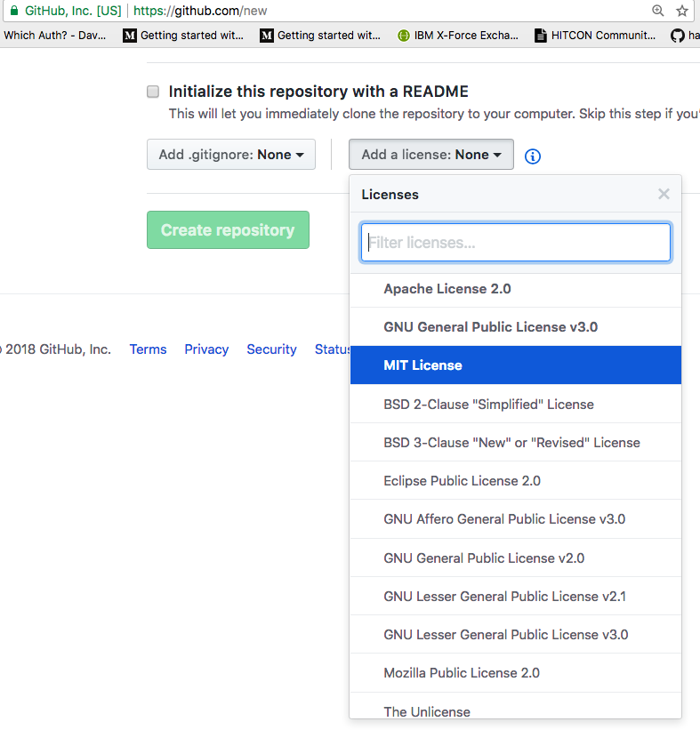The height and width of the screenshot is (738, 700).
Task: Select GNU General Public License v3.0
Action: [516, 326]
